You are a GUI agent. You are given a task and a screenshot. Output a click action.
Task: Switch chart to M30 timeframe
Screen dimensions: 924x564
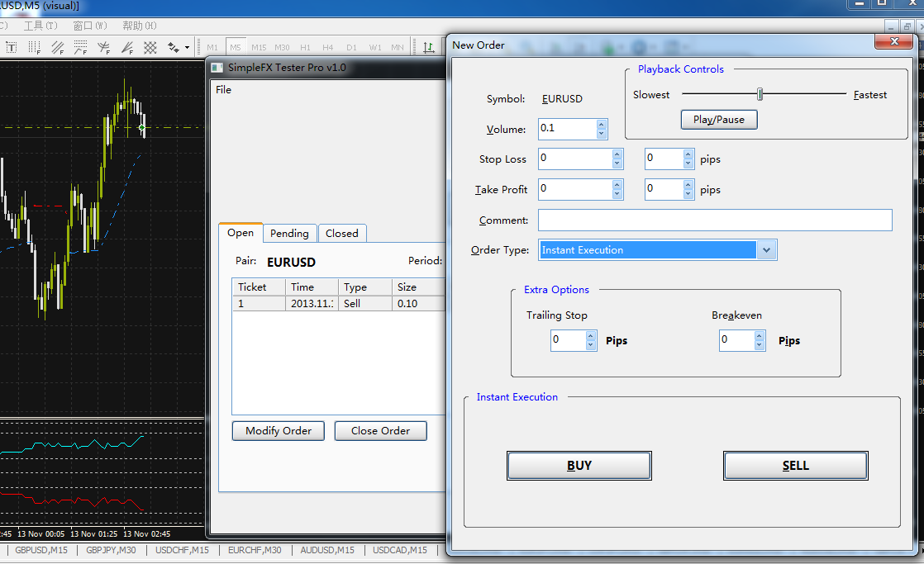(283, 48)
